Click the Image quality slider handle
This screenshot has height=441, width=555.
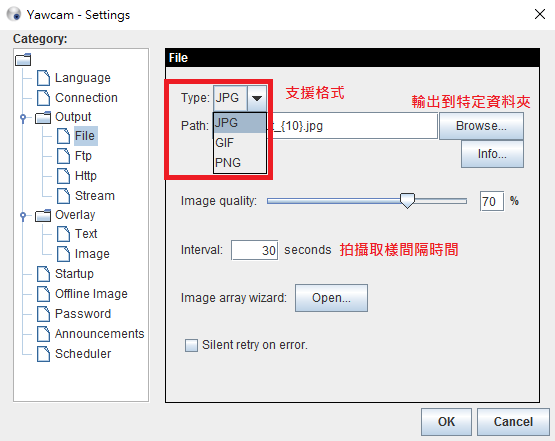click(x=407, y=201)
